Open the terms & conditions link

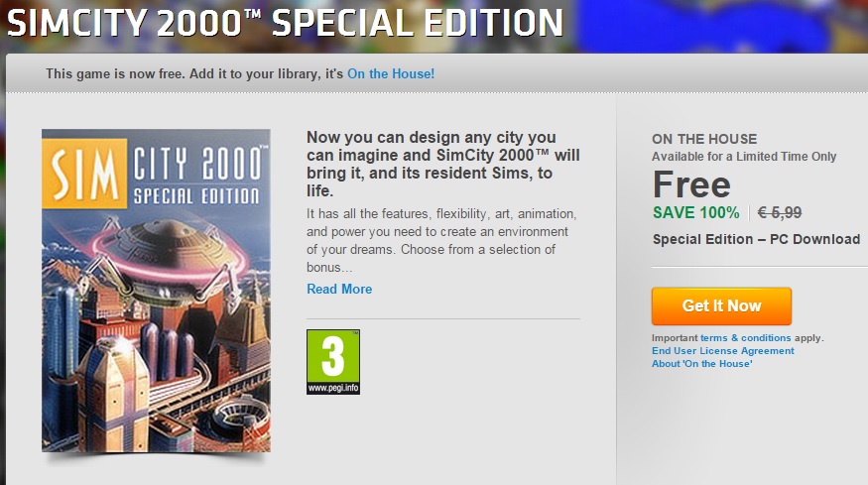pos(746,338)
